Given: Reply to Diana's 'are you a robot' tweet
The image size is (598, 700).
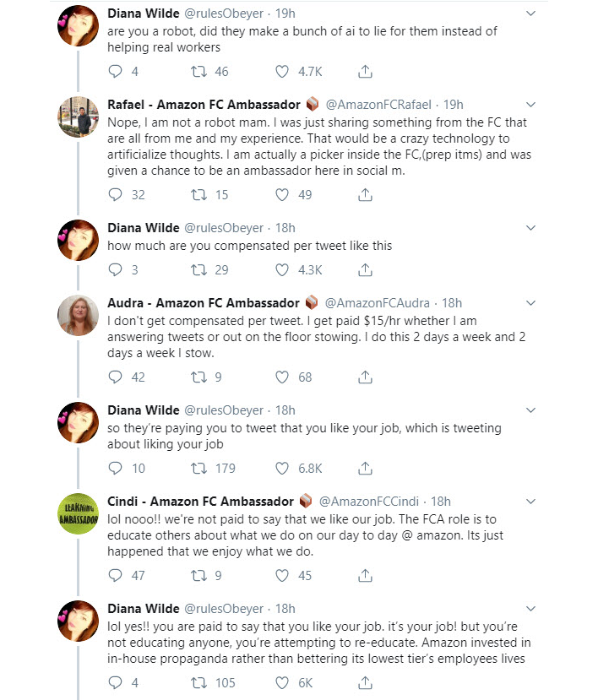Looking at the screenshot, I should tap(115, 72).
